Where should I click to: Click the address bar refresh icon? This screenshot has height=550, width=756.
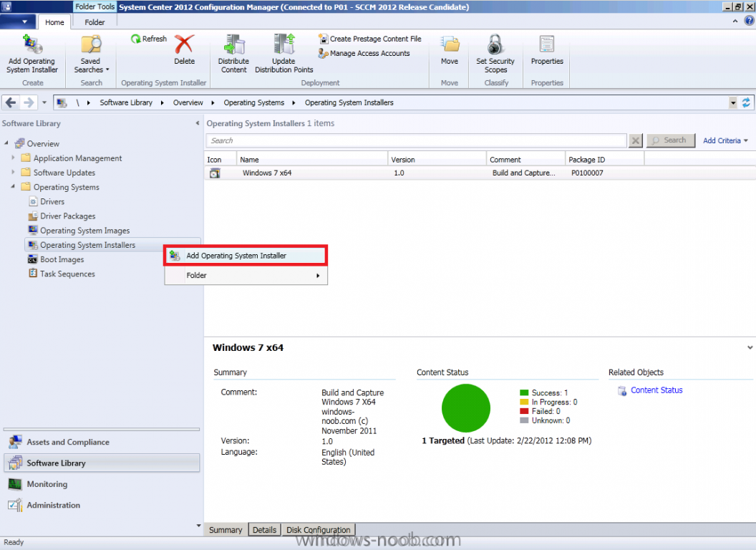coord(746,102)
